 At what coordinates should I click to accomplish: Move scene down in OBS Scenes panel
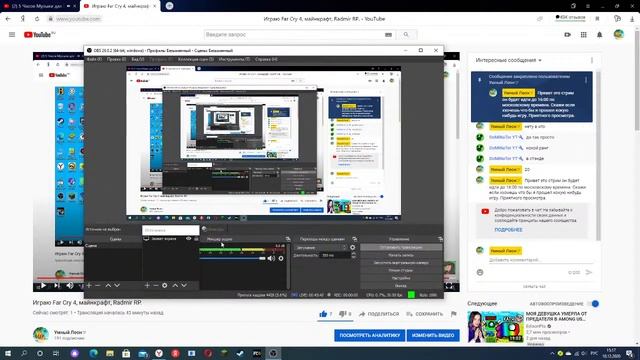pyautogui.click(x=117, y=285)
